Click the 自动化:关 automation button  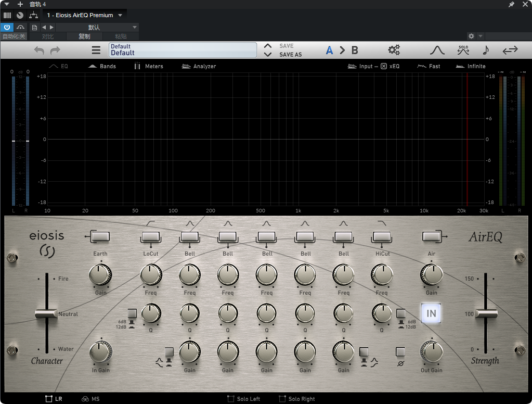coord(14,36)
